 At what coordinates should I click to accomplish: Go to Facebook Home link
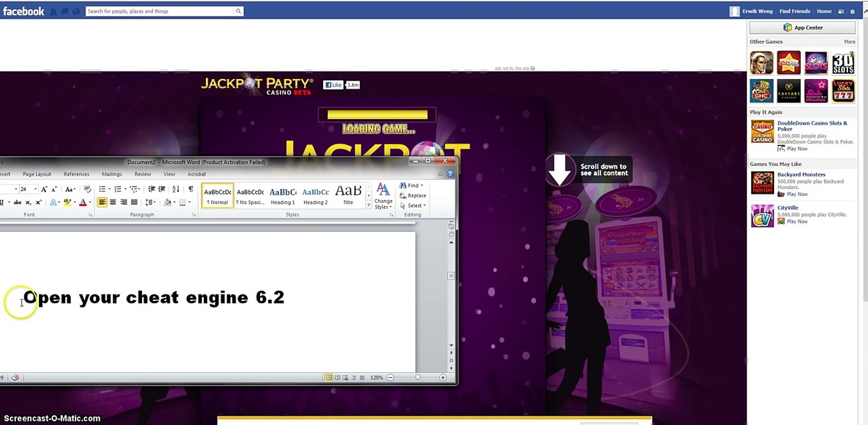click(x=824, y=11)
